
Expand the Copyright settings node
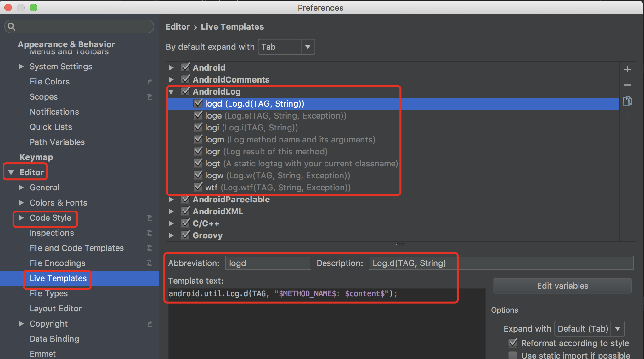[x=21, y=324]
